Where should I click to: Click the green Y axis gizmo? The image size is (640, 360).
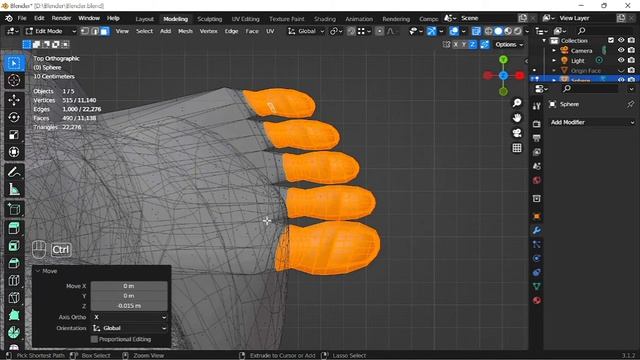[503, 60]
